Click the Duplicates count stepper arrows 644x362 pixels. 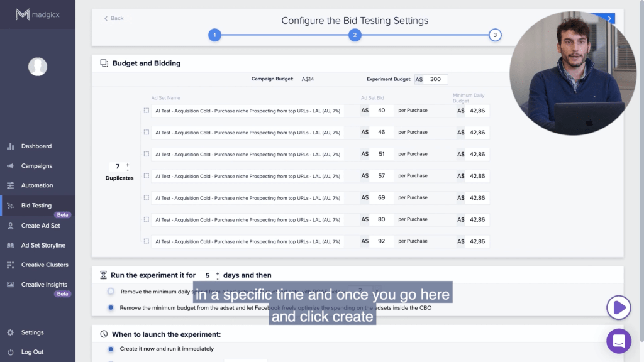coord(128,167)
